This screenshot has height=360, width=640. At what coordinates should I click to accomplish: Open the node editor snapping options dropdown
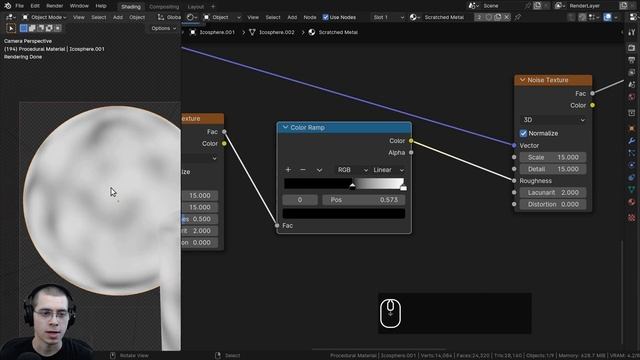click(593, 17)
